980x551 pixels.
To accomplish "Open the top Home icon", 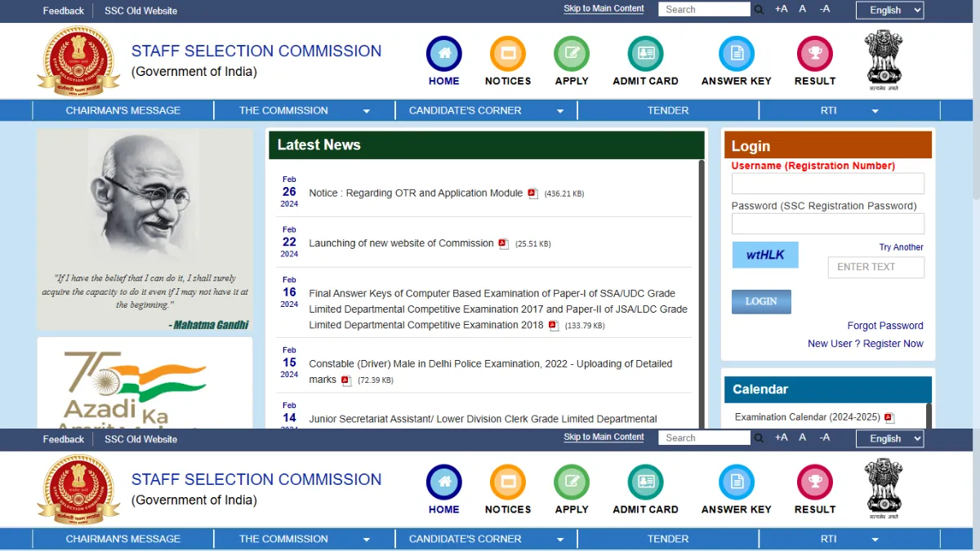I will tap(444, 54).
